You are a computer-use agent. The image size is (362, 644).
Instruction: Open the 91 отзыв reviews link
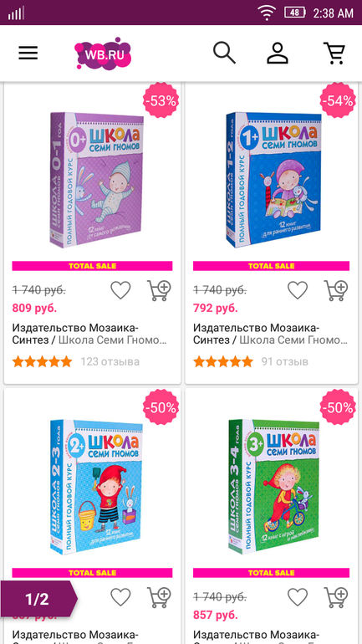point(285,362)
